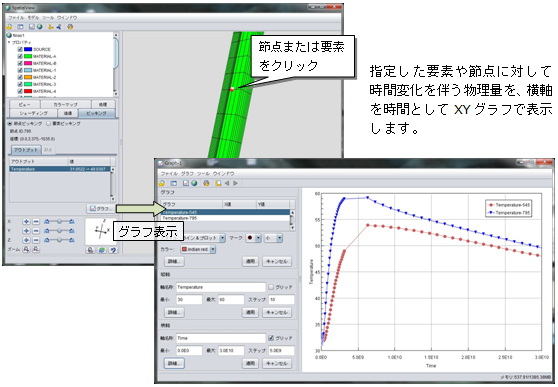
Task: Select the アウトプット sub-tab
Action: coord(26,150)
